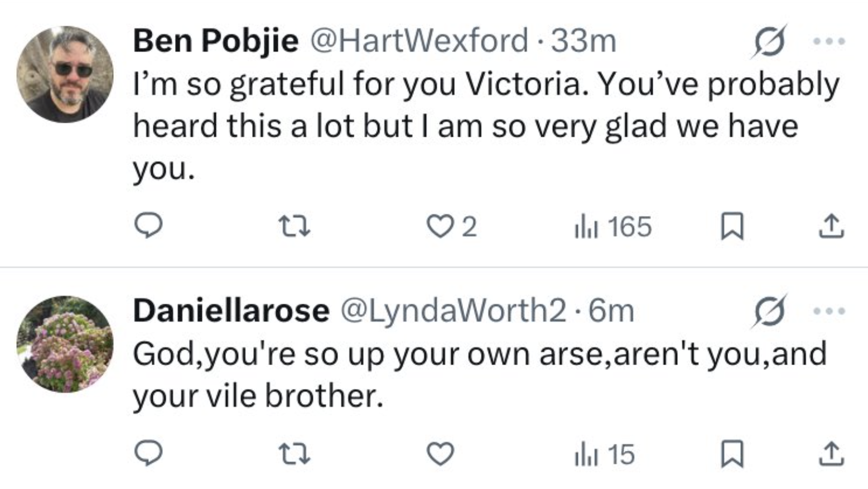Open Daniellarose's flower profile picture
868x489 pixels.
(65, 344)
